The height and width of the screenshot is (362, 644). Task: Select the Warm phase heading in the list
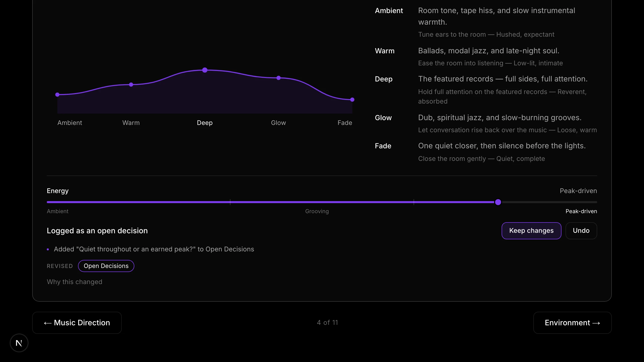click(385, 51)
